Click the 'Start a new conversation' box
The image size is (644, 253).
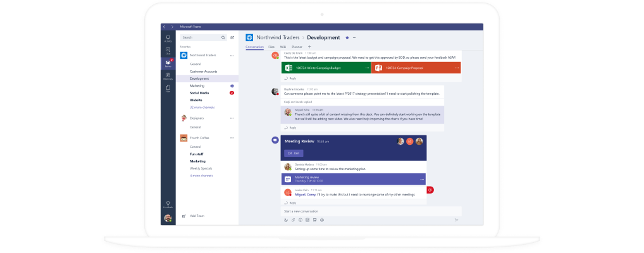click(x=371, y=211)
